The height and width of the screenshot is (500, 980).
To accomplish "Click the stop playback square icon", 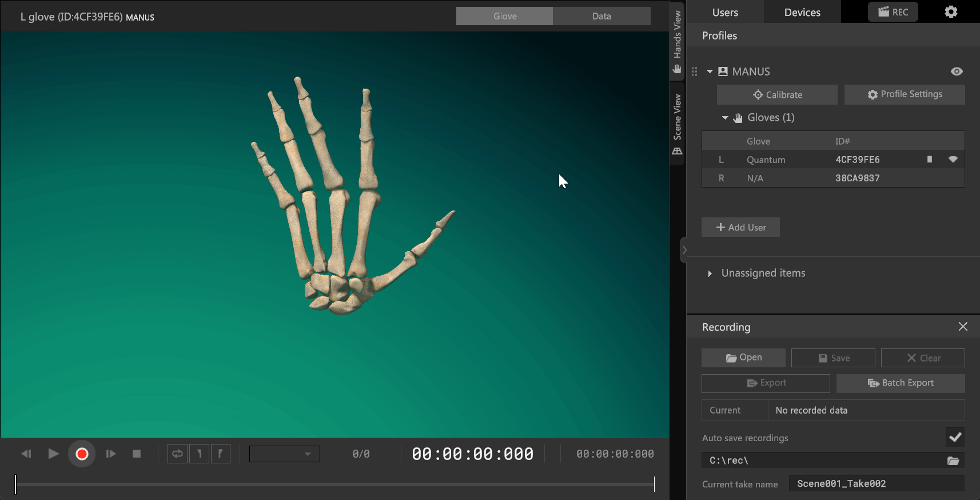I will [x=137, y=454].
